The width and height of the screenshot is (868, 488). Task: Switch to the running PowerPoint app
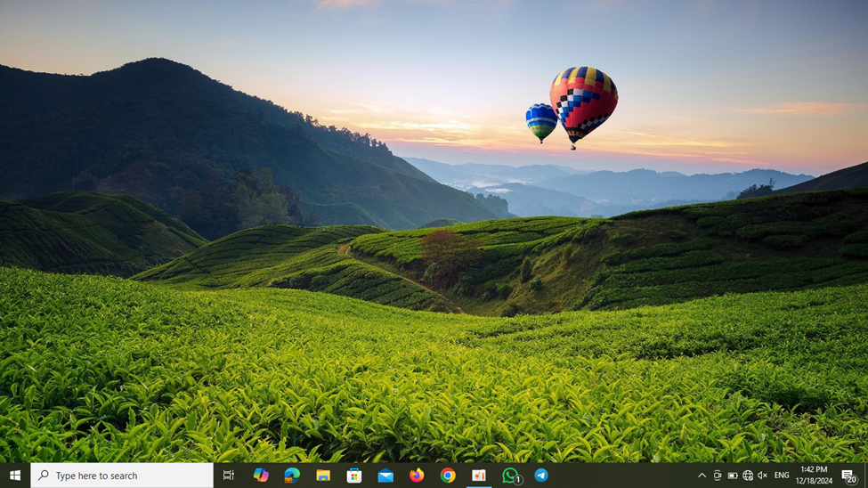pos(479,476)
